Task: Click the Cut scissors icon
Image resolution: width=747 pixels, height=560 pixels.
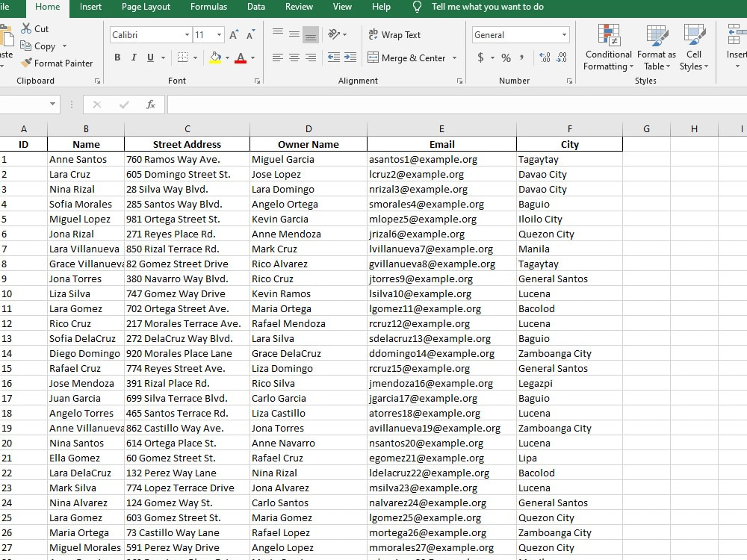Action: [x=25, y=28]
